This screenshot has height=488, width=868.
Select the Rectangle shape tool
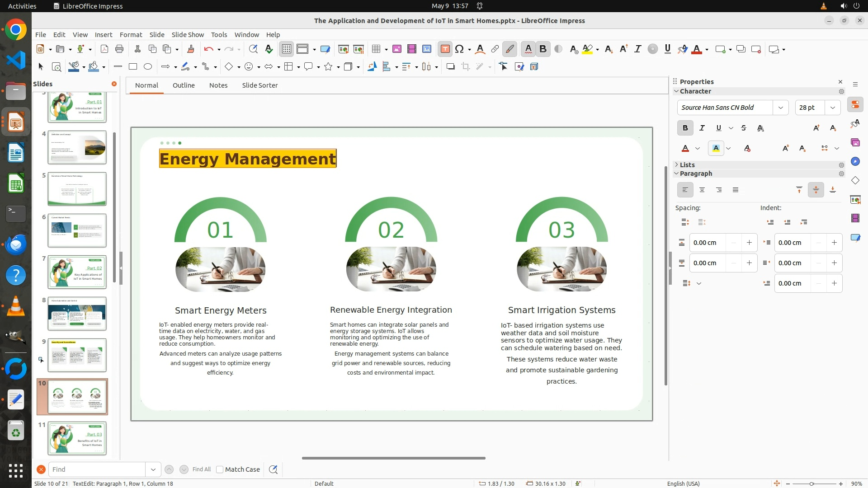(x=133, y=67)
